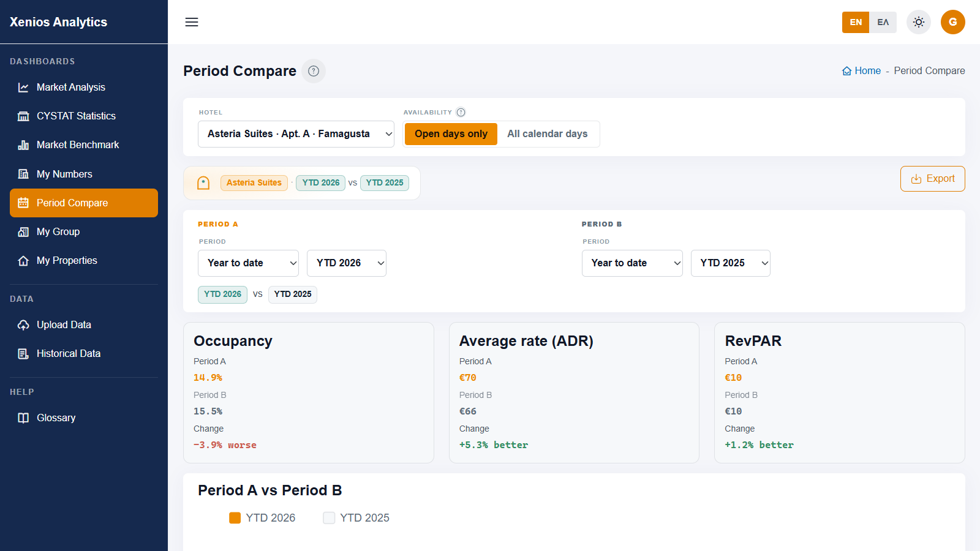Click the Period Compare calendar icon
This screenshot has height=551, width=980.
click(x=23, y=203)
